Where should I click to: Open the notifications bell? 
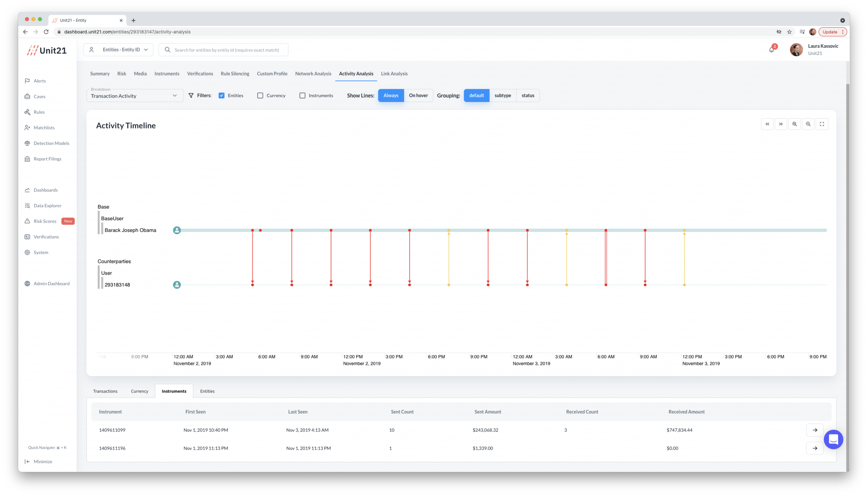click(771, 50)
